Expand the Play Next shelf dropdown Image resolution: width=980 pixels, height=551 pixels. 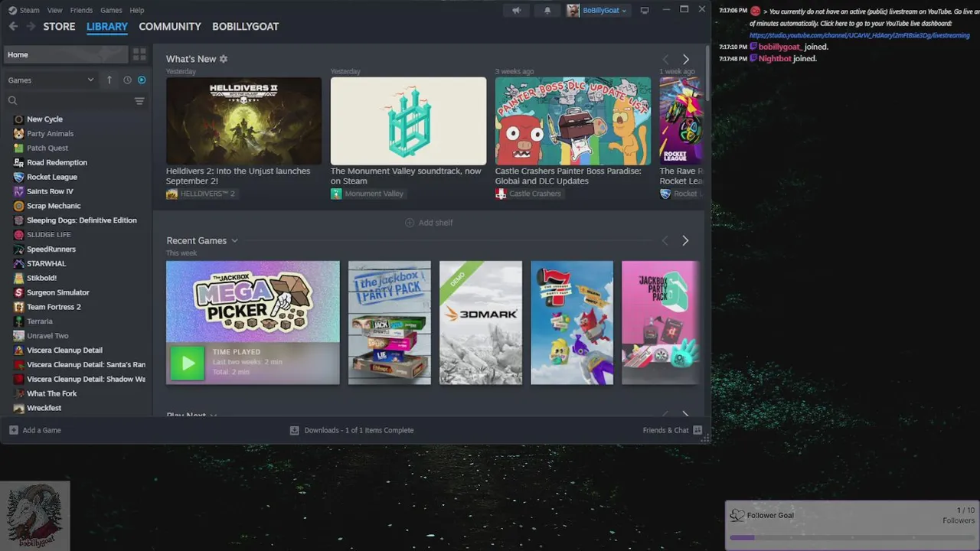pos(213,416)
